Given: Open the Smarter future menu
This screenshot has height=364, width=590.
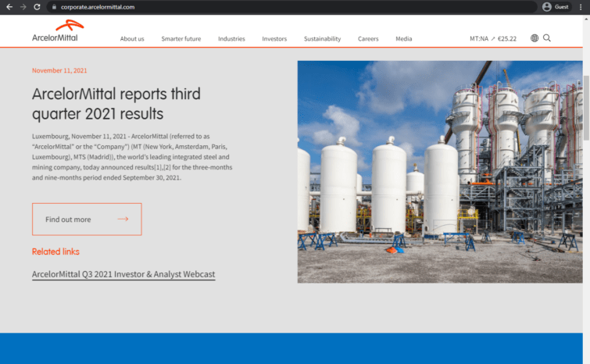Looking at the screenshot, I should (181, 39).
